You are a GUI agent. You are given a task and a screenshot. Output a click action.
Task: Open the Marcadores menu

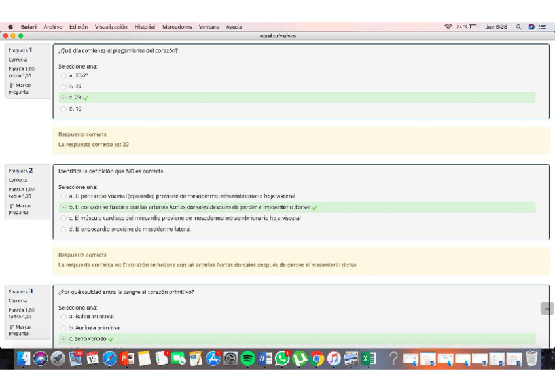pos(177,27)
